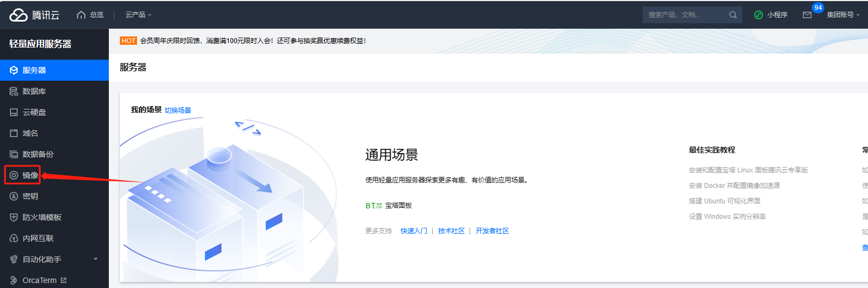The image size is (868, 288).
Task: Click the HOT promotion tag
Action: [128, 41]
